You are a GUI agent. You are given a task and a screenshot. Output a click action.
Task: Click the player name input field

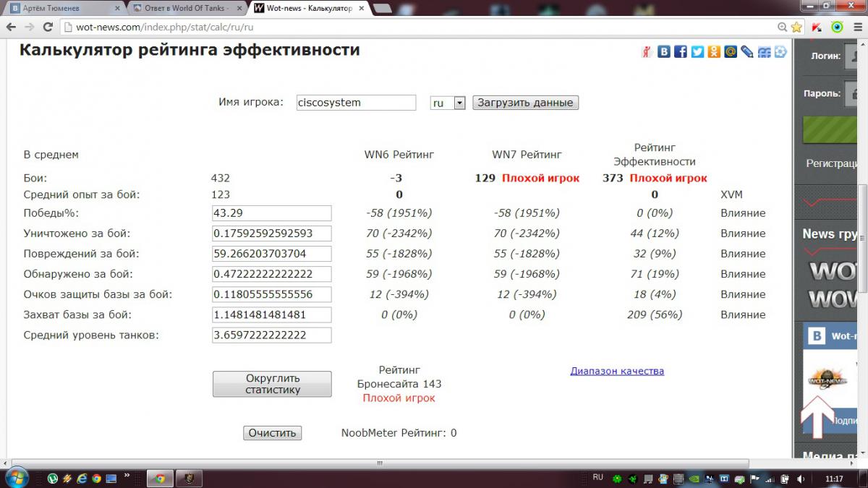click(x=356, y=103)
